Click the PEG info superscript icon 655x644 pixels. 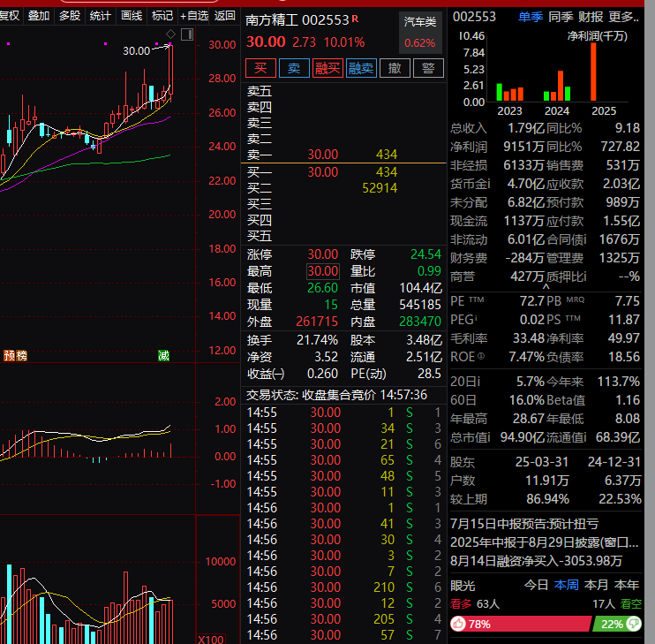coord(476,317)
